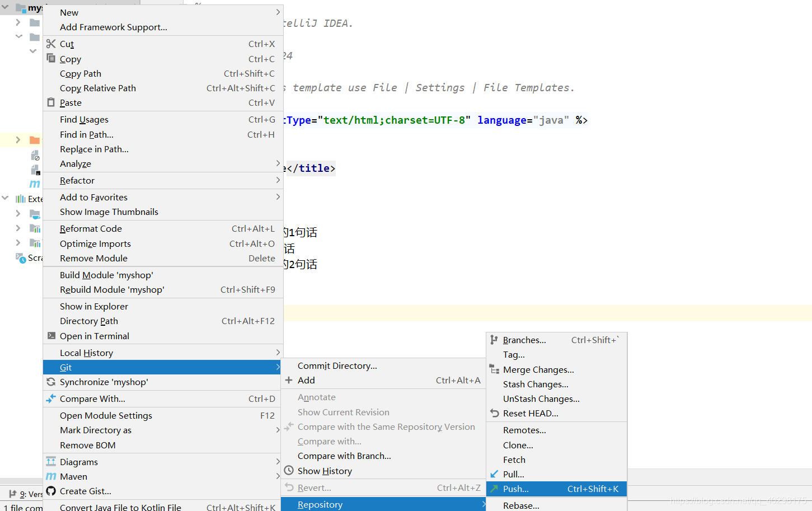Expand the Analyze submenu arrow
The height and width of the screenshot is (511, 812).
click(x=278, y=163)
